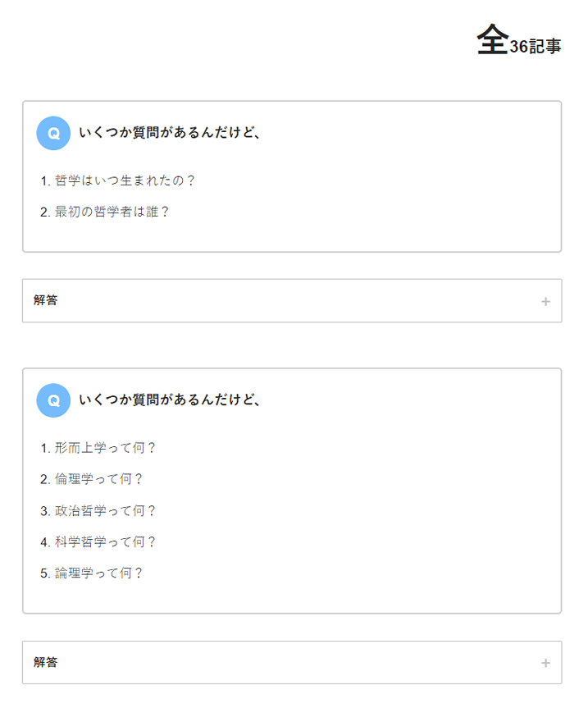Click the number 1. before 哲学はいつ生まれたの？
588x708 pixels.
tap(45, 180)
